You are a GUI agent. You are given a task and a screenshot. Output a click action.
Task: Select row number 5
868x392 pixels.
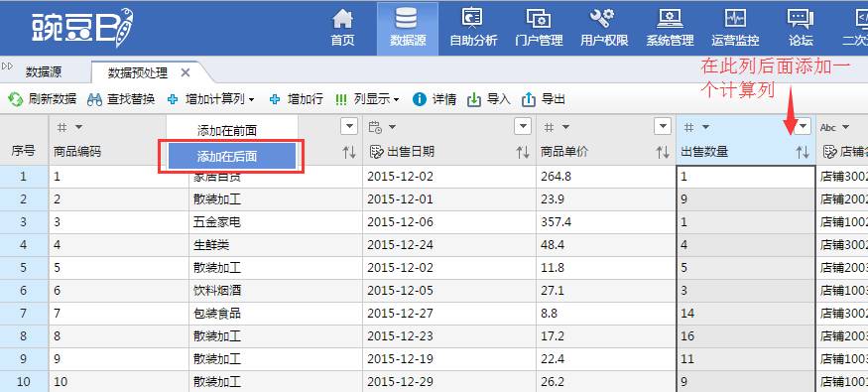[x=24, y=267]
